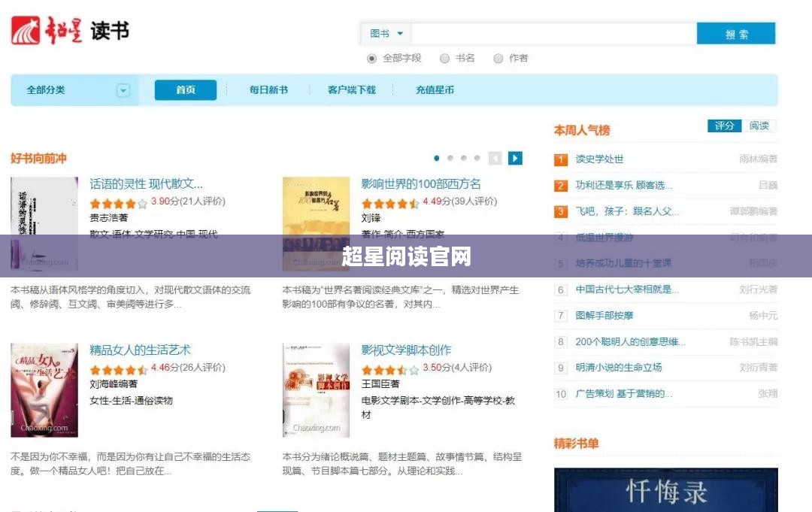Click author name 贾志浩著
The height and width of the screenshot is (512, 812).
pos(109,218)
